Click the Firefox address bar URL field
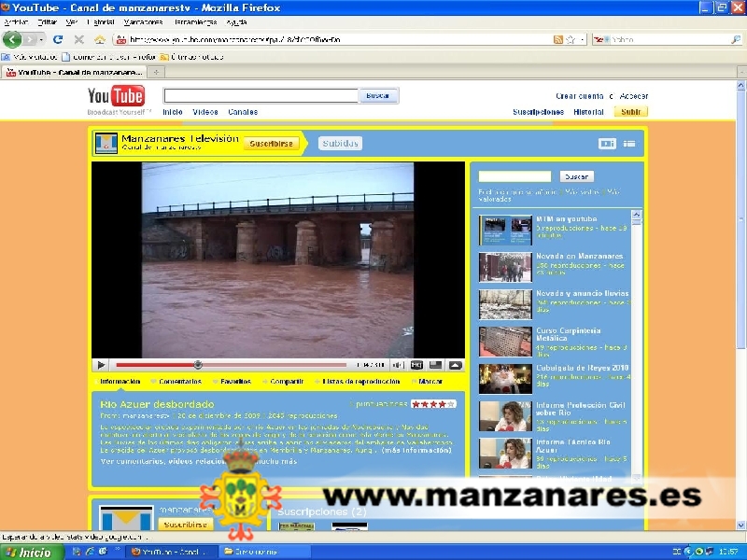Image resolution: width=747 pixels, height=560 pixels. (x=333, y=39)
